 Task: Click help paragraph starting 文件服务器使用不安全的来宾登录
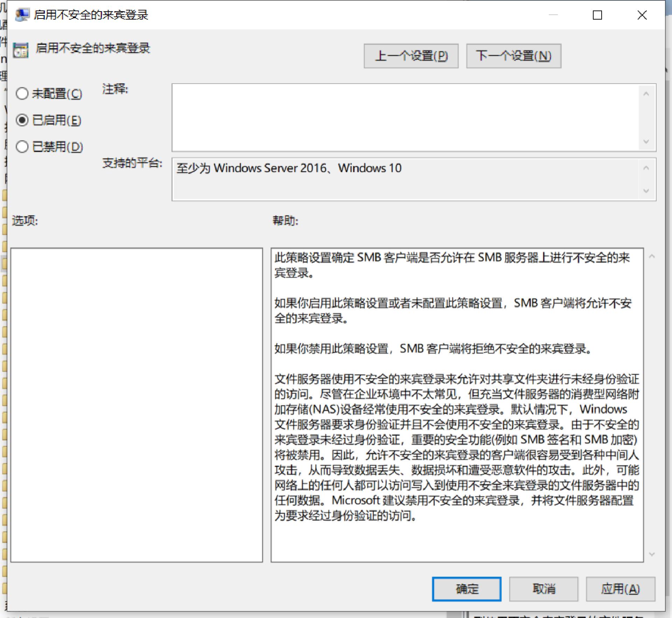pos(457,447)
